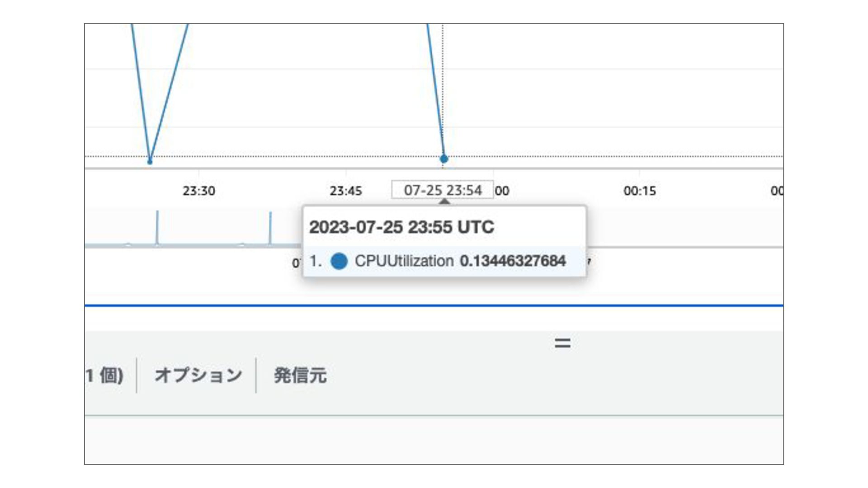
Task: Click the CPUUtilization metric name in tooltip
Action: (404, 261)
